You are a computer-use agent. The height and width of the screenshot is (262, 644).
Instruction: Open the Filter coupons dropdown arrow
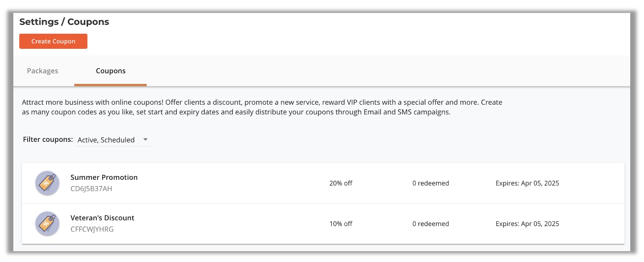click(x=146, y=140)
